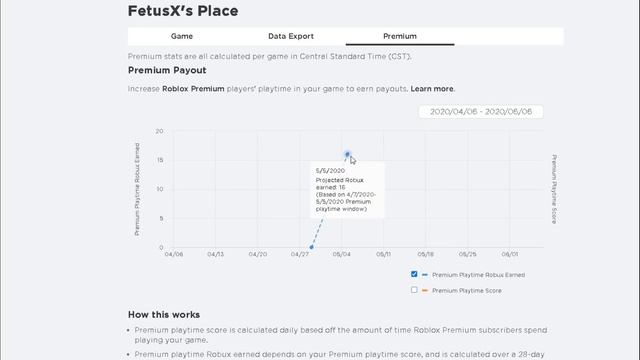Enable Premium Playtime Score checkbox
This screenshot has height=360, width=640.
point(414,290)
